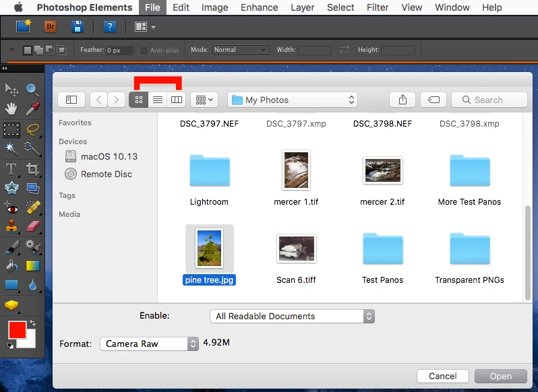Click the Save floppy disk icon
The height and width of the screenshot is (392, 538).
point(78,26)
